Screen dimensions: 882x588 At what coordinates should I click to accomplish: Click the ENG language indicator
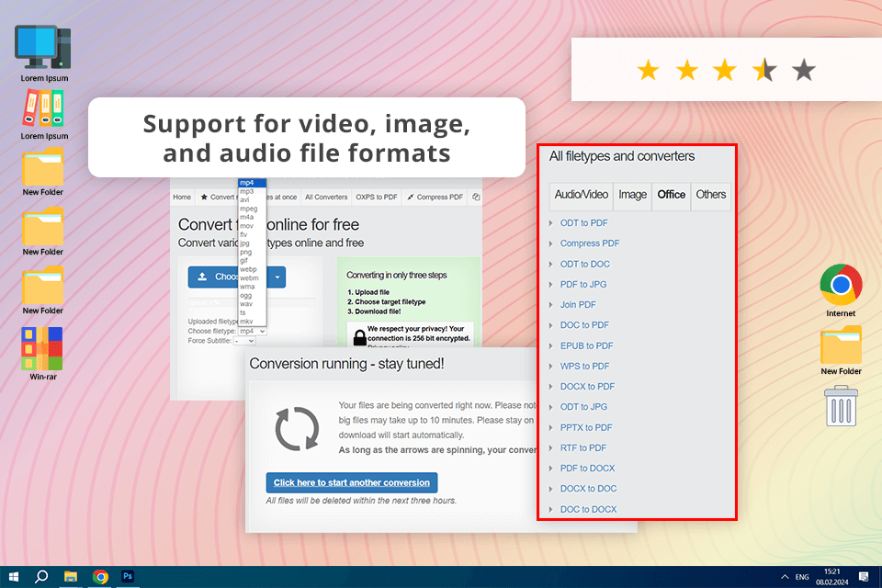tap(802, 577)
